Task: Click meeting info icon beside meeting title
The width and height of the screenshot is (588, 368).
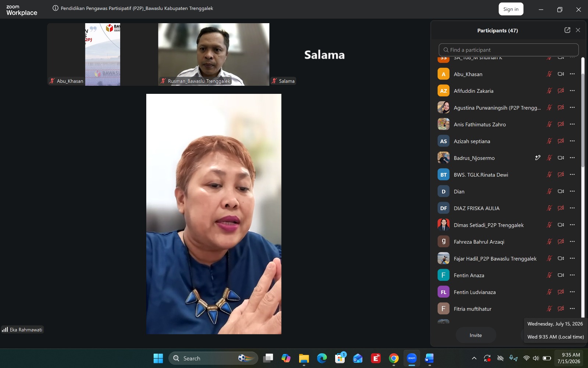Action: [55, 8]
